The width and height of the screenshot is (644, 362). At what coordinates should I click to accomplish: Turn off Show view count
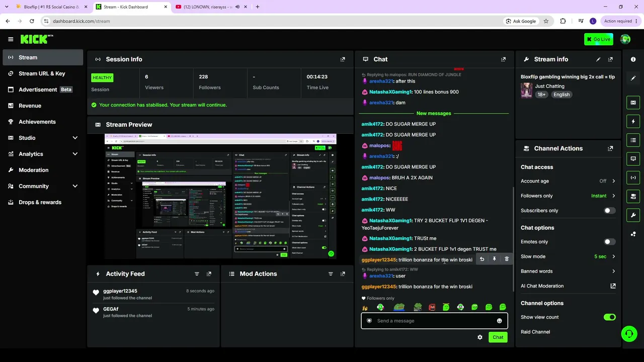(609, 317)
